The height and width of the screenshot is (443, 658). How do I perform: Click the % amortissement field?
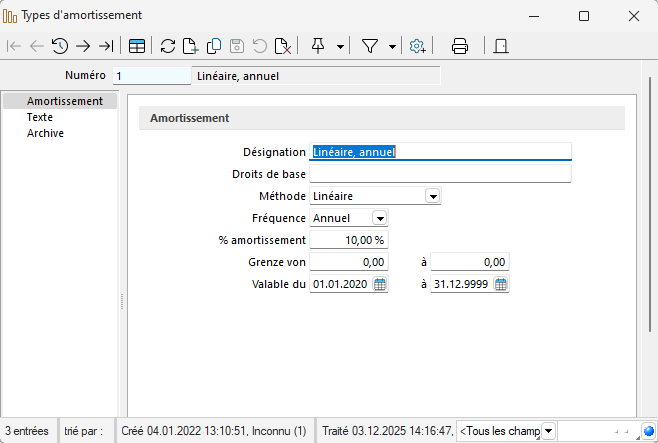pos(349,240)
